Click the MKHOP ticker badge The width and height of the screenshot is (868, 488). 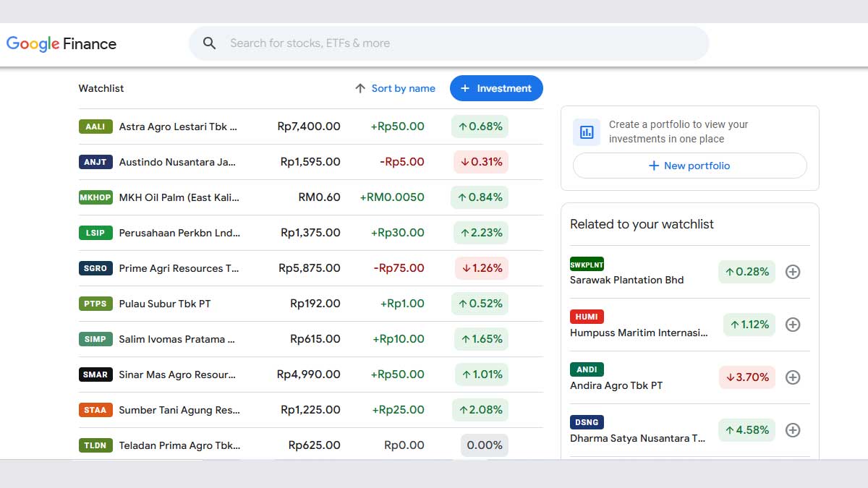(95, 197)
